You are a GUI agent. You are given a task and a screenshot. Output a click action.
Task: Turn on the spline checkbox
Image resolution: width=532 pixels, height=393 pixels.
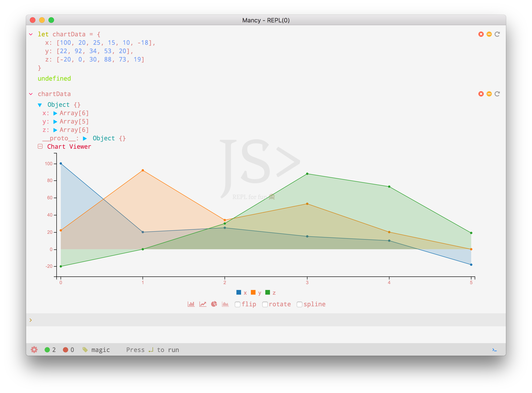click(x=300, y=304)
